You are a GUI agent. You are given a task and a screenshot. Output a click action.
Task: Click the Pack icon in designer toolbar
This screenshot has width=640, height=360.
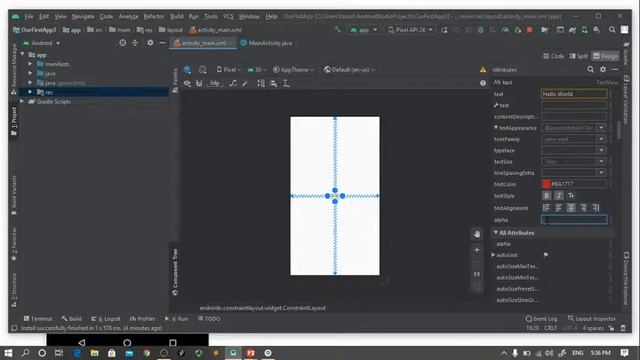[261, 83]
